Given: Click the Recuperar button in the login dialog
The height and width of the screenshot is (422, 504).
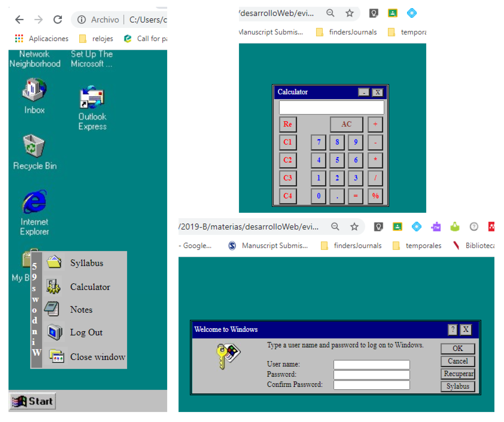Looking at the screenshot, I should click(458, 374).
